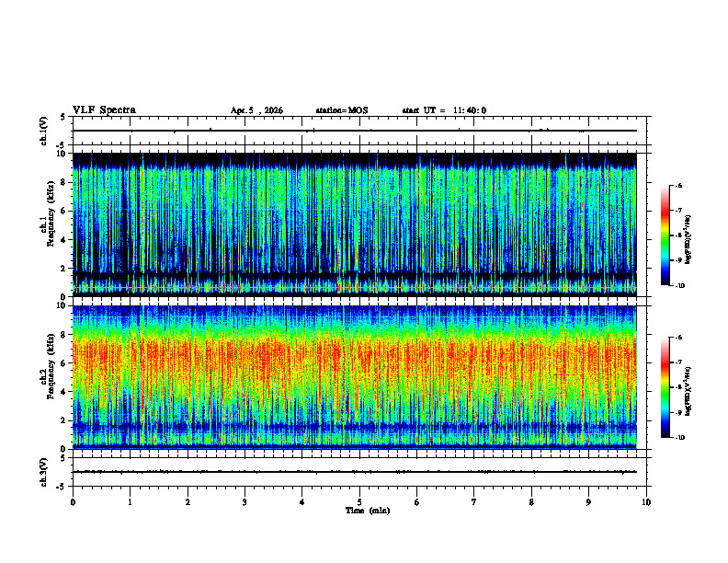
Task: Click the "VLF Spectra" plot title
Action: point(104,110)
